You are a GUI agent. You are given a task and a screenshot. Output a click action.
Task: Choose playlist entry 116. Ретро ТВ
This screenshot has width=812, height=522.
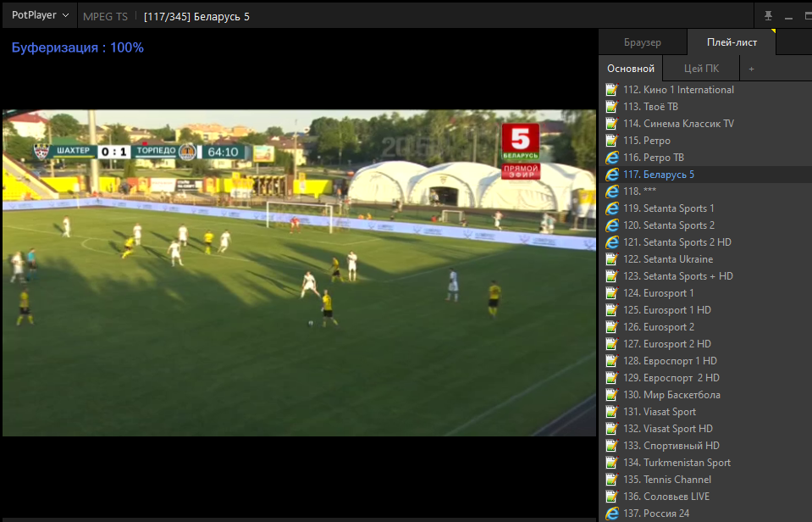coord(705,158)
